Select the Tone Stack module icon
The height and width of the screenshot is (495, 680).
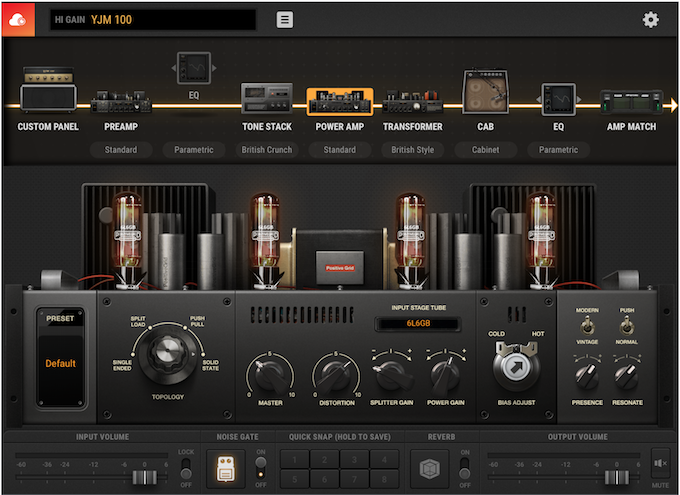click(267, 98)
